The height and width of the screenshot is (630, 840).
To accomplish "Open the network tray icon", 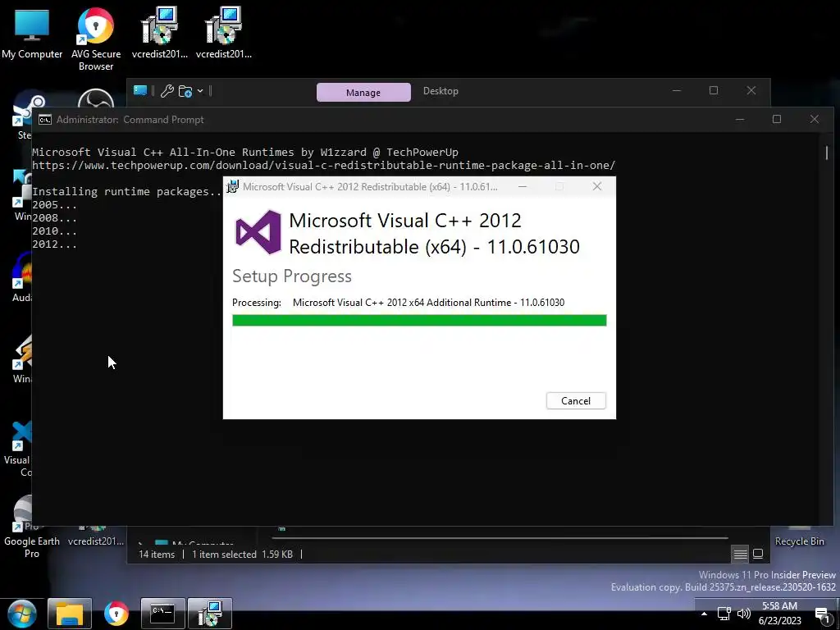I will point(724,614).
